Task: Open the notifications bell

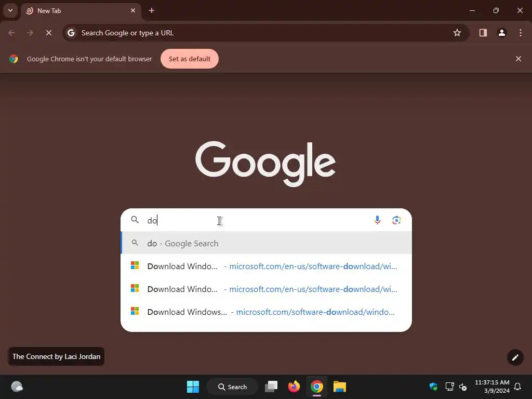Action: (x=518, y=387)
